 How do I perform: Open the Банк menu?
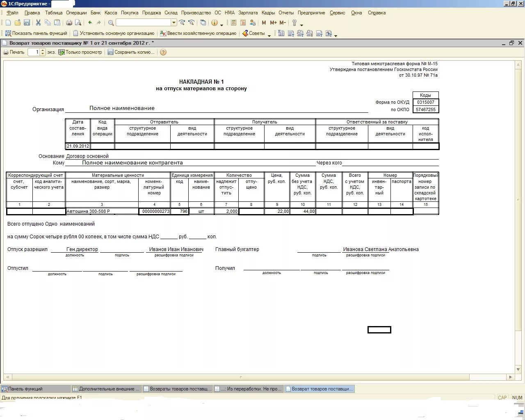[96, 13]
